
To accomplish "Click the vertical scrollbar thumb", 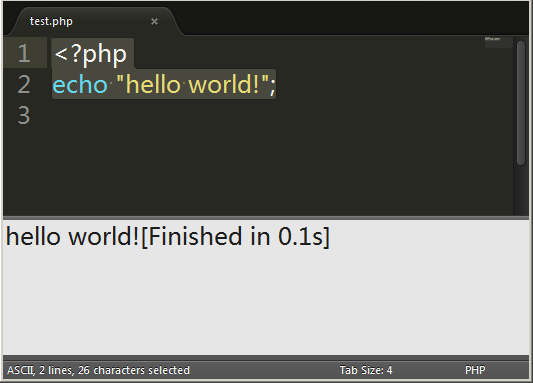I will 521,103.
